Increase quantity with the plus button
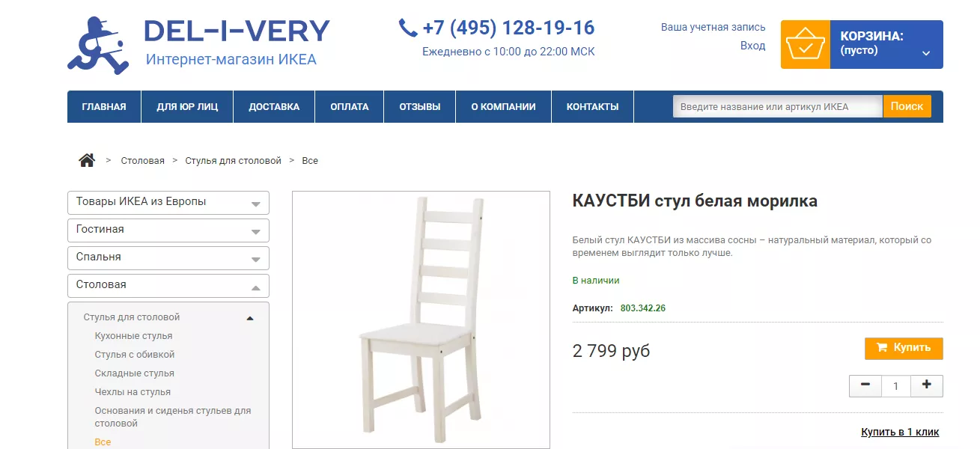 (927, 385)
